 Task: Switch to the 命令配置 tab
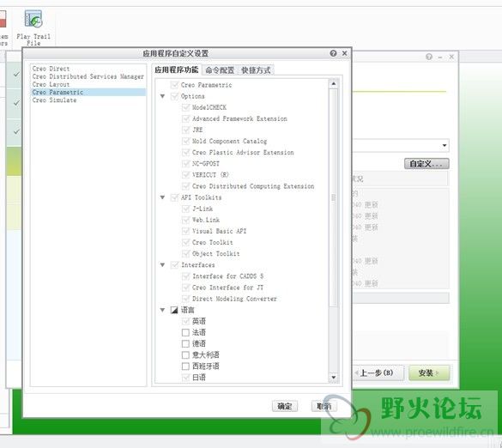[220, 70]
